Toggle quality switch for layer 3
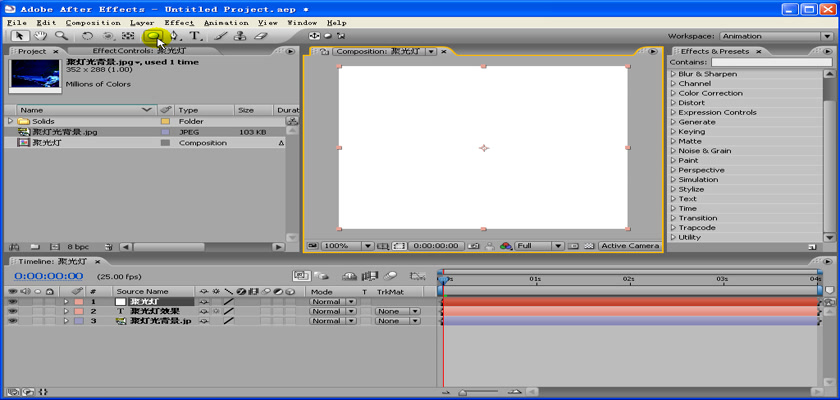Screen dimensions: 840x400 (229, 321)
